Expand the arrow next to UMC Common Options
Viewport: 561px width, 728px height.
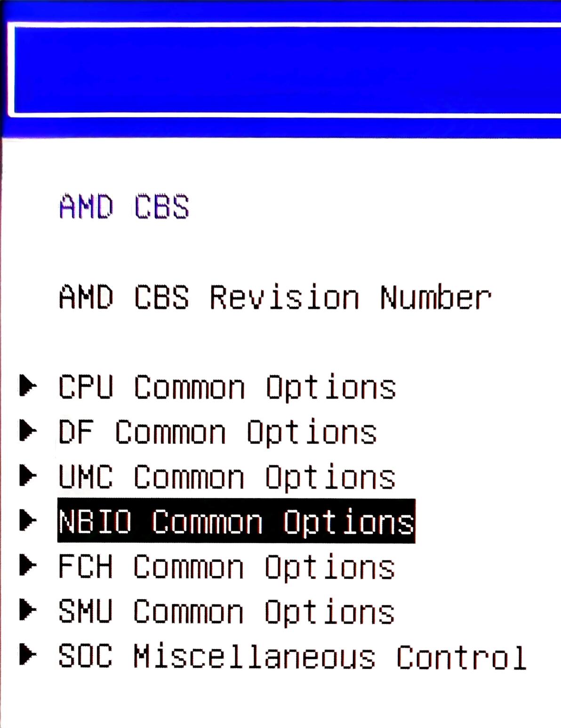click(x=28, y=475)
